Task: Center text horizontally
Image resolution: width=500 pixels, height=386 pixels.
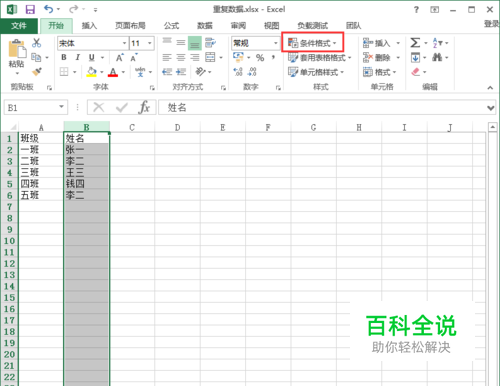Action: (181, 57)
